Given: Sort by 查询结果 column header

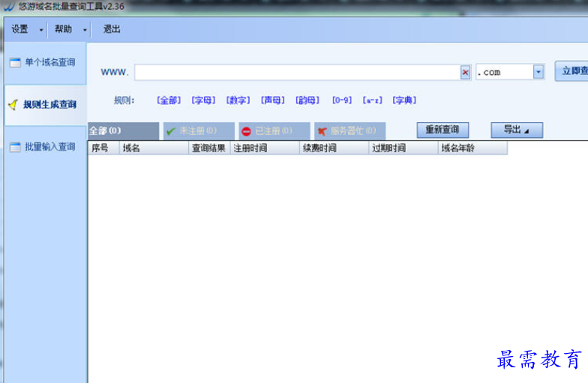Looking at the screenshot, I should click(209, 148).
